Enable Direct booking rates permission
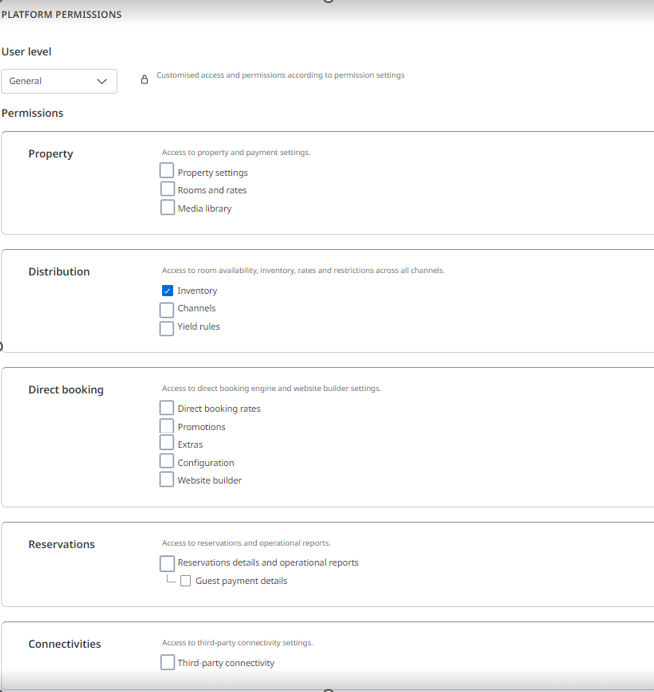Screen dimensions: 654x692 pyautogui.click(x=167, y=408)
